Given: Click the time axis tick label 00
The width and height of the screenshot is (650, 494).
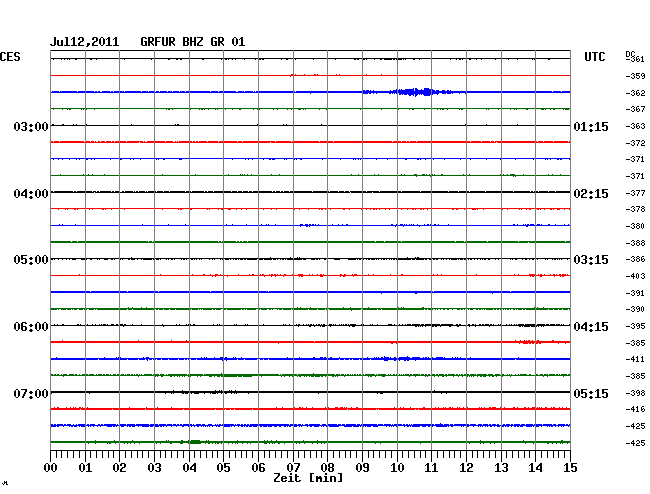Looking at the screenshot, I should point(51,468).
